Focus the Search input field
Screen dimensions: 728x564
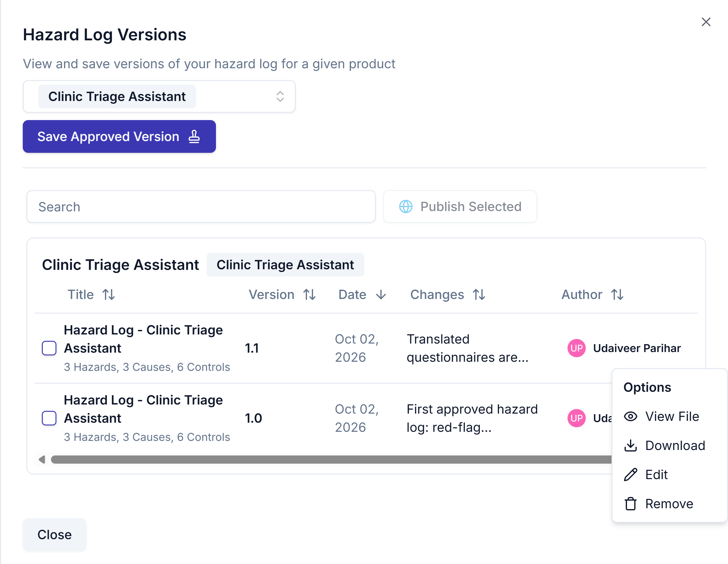coord(201,206)
